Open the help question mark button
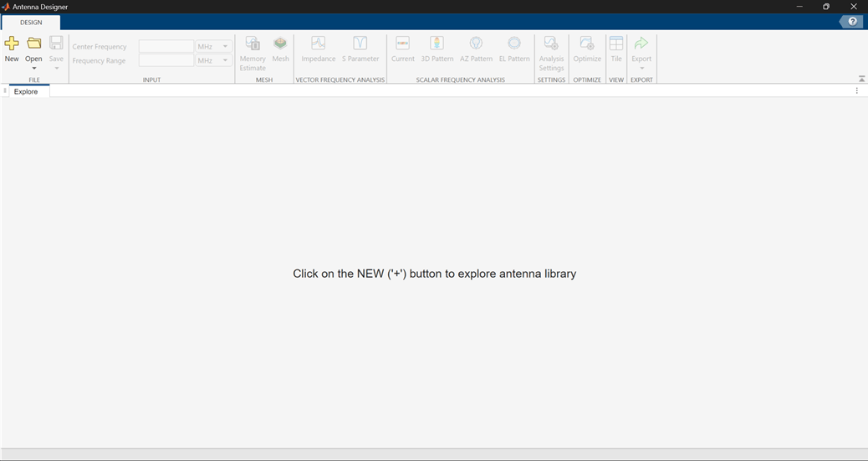Viewport: 868px width, 461px height. pos(852,22)
